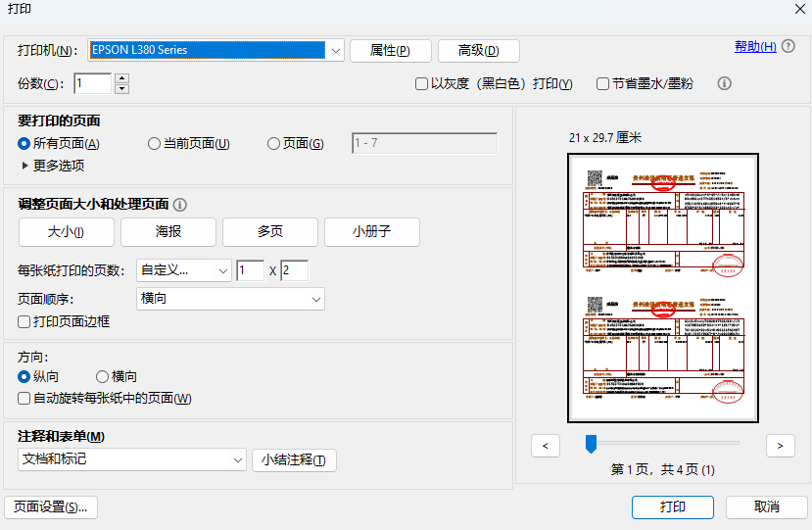Click the ink saving info icon
This screenshot has width=812, height=530.
pos(725,83)
